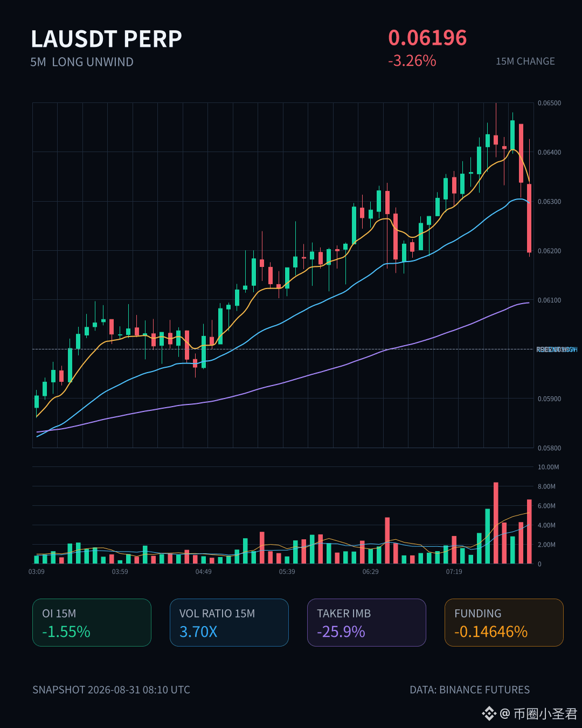This screenshot has height=728, width=582.
Task: Open the FUNDING stat card
Action: (504, 622)
